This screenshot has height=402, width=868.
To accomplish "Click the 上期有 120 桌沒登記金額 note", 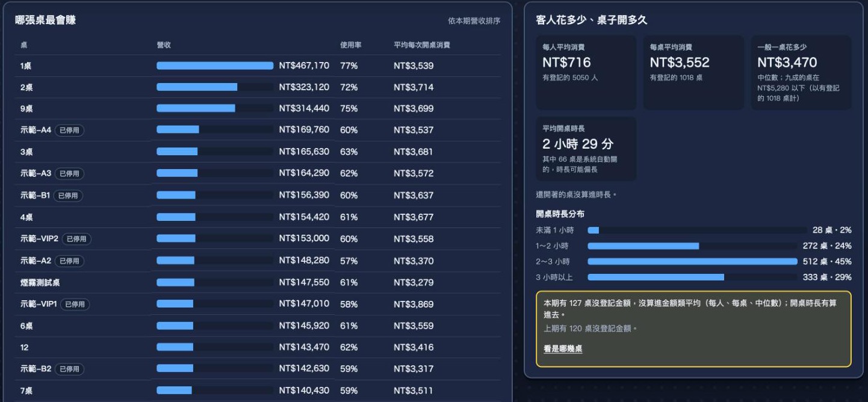I will point(591,329).
